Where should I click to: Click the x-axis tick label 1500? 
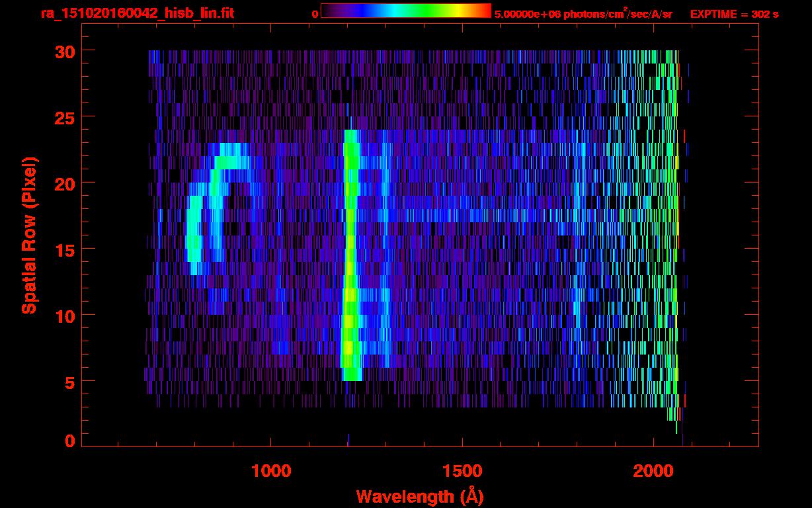click(x=462, y=471)
